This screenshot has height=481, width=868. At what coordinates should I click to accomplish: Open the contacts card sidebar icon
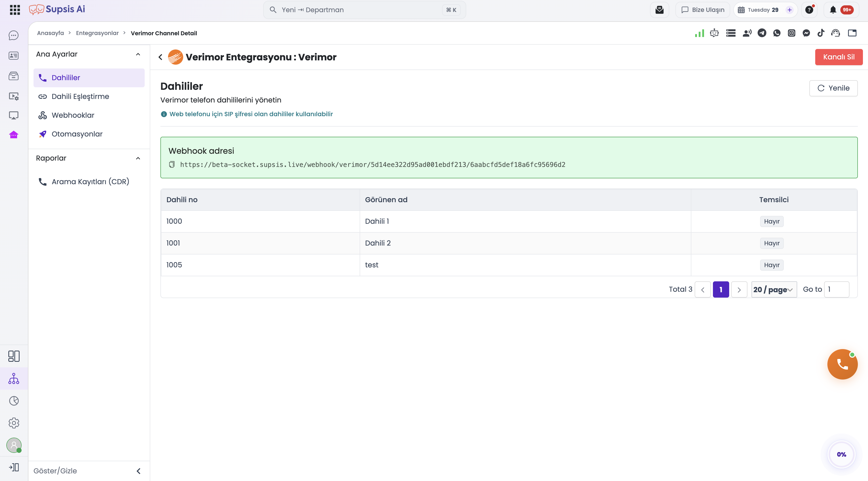point(13,56)
